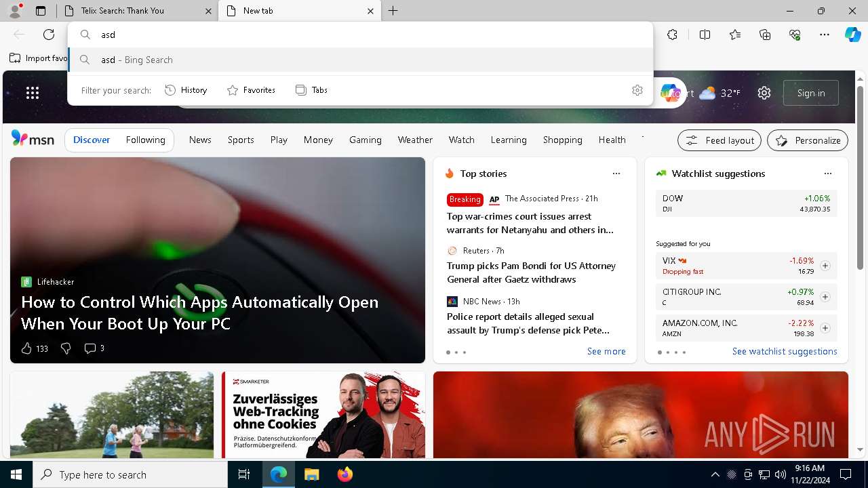Click the Sign in button
The image size is (868, 488).
tap(811, 93)
